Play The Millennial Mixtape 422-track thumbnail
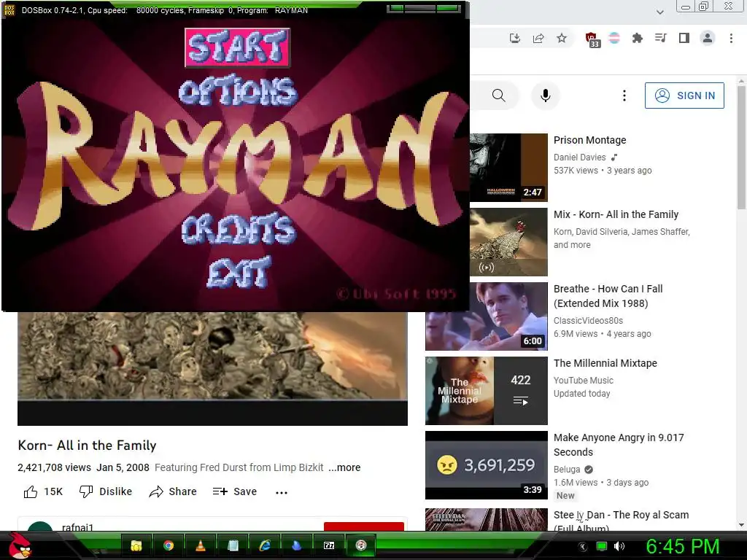This screenshot has height=560, width=747. (487, 391)
